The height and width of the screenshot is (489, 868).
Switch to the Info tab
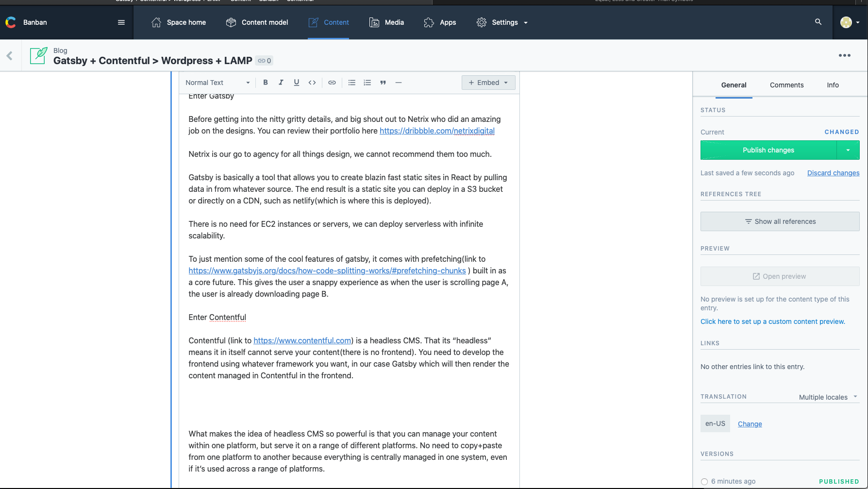pos(833,85)
